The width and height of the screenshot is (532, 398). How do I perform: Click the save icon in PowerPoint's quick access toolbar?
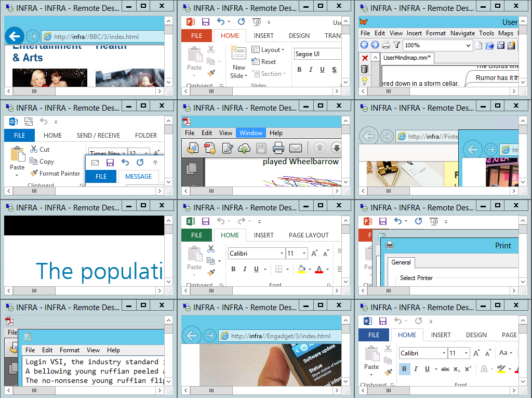pos(206,22)
